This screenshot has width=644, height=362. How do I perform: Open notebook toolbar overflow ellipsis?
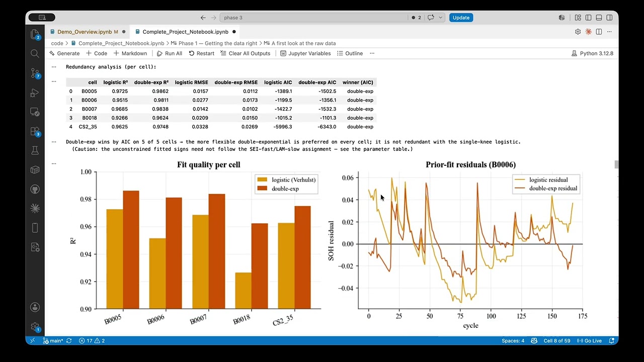(372, 53)
